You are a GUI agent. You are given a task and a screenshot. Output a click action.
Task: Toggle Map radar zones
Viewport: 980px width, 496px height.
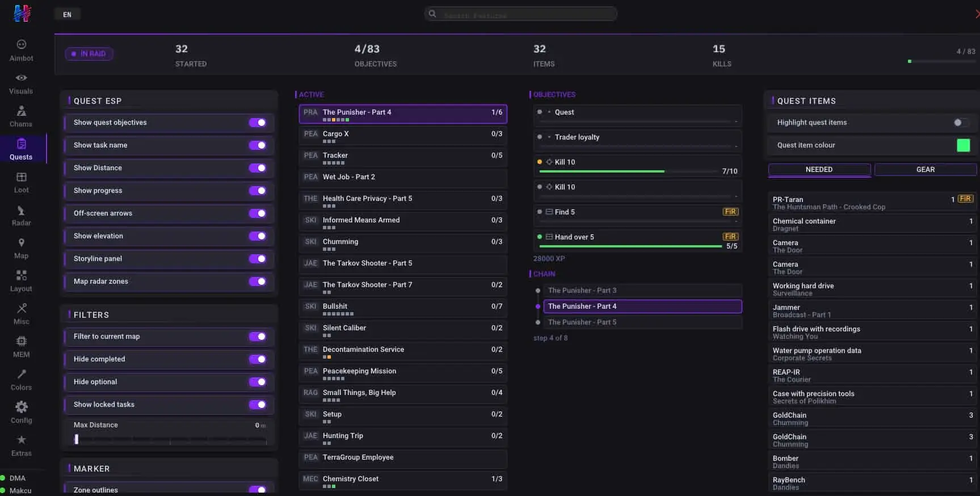click(x=257, y=281)
